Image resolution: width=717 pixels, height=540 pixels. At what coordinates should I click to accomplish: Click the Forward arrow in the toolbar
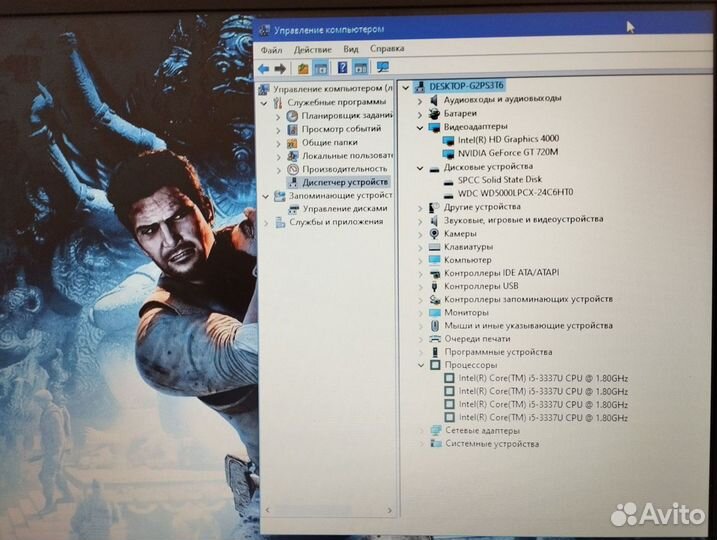(x=280, y=69)
